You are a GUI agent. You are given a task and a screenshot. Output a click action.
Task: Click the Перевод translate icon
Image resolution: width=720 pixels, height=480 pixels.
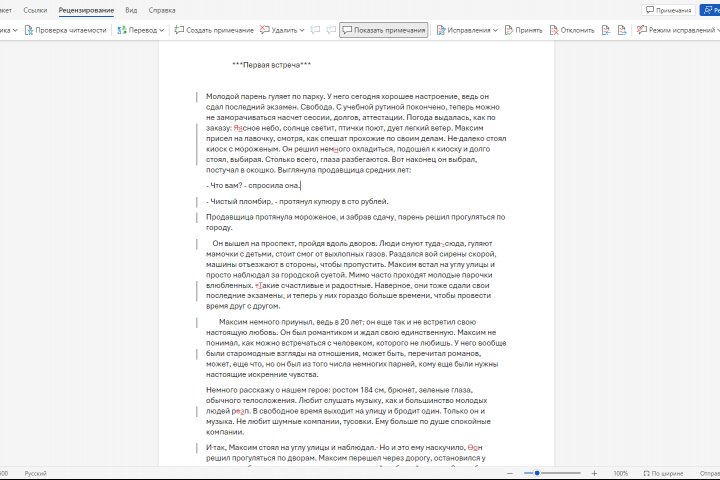(x=122, y=30)
